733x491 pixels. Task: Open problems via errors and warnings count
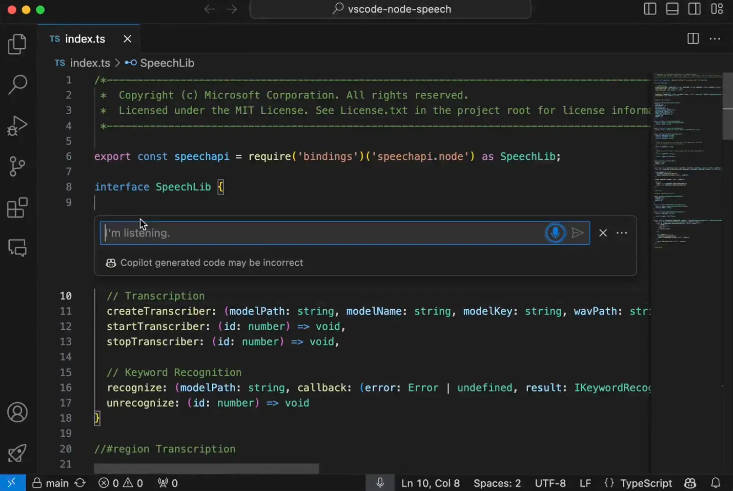point(121,483)
